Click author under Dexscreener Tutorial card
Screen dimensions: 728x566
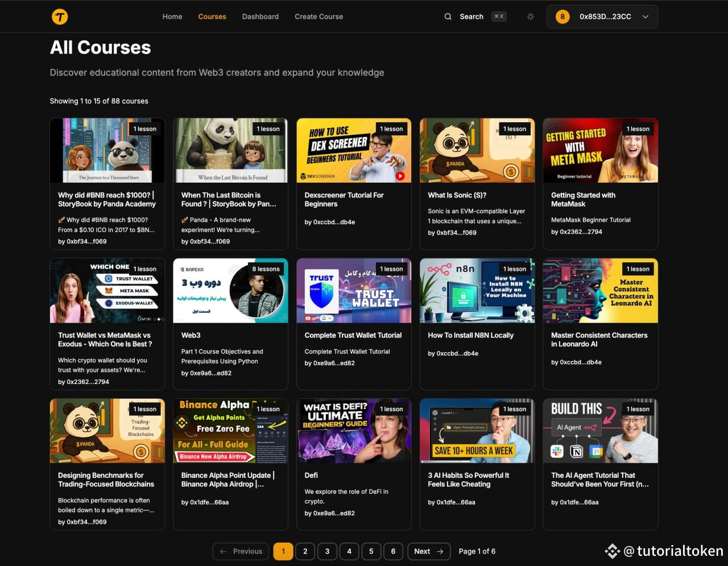tap(329, 222)
